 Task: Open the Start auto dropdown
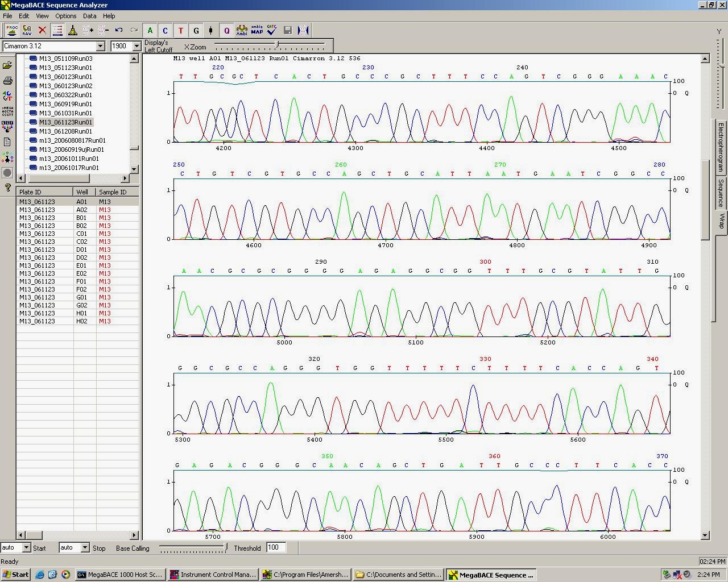click(26, 547)
